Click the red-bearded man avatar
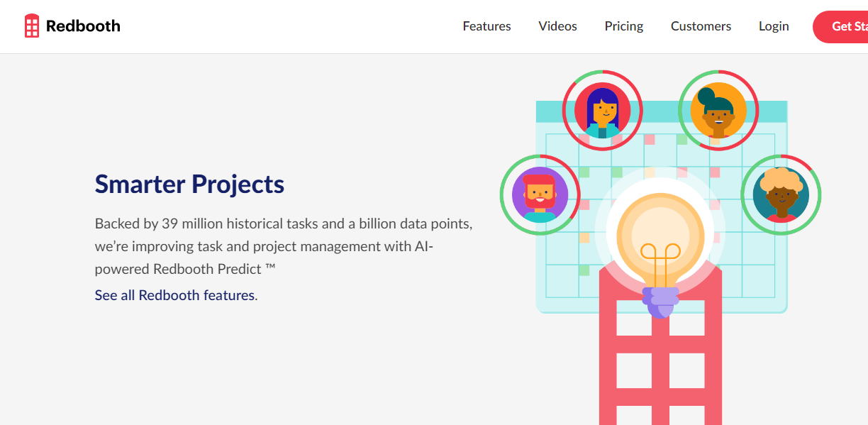This screenshot has width=868, height=425. click(540, 194)
